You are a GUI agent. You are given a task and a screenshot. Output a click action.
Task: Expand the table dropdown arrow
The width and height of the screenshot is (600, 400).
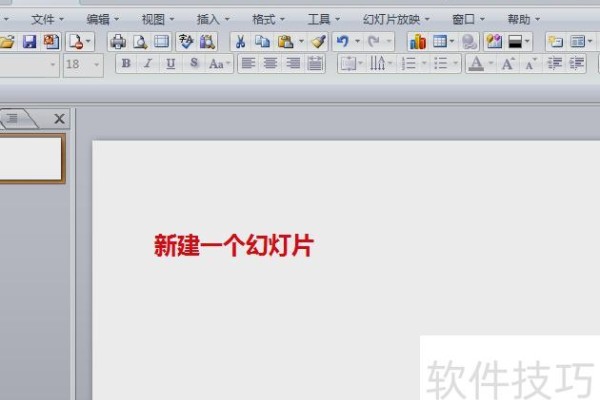click(452, 41)
